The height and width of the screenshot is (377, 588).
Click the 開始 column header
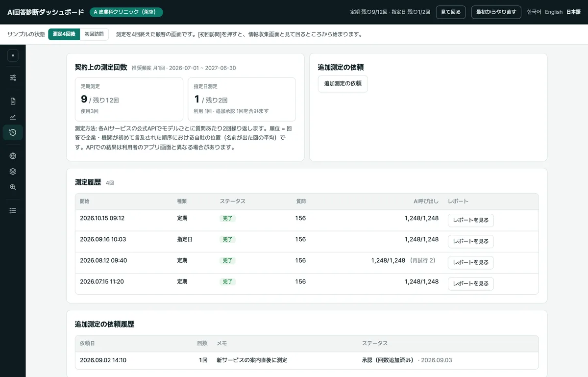click(x=85, y=201)
